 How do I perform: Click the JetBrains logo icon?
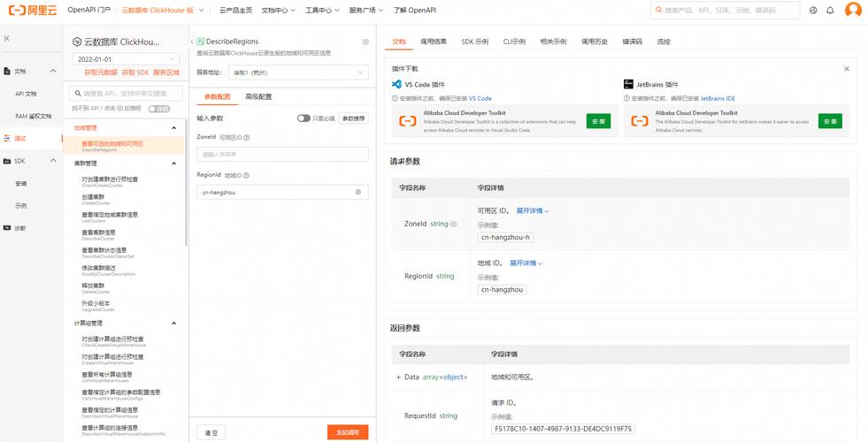(628, 84)
